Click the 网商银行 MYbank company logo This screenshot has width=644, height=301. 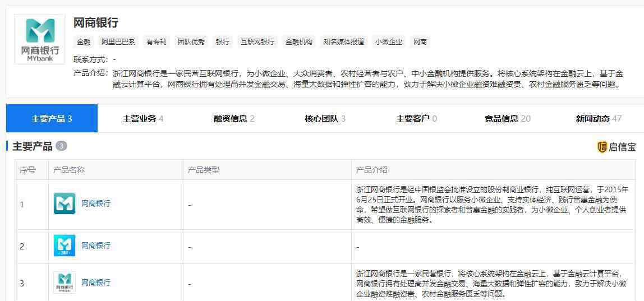pyautogui.click(x=40, y=39)
